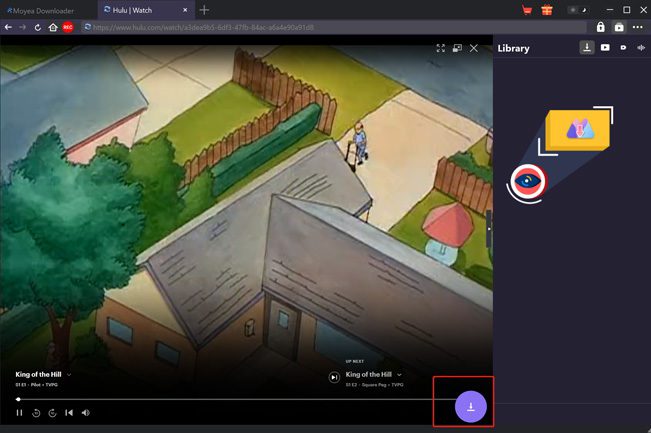This screenshot has width=651, height=433.
Task: Restart episode from the beginning
Action: point(69,412)
